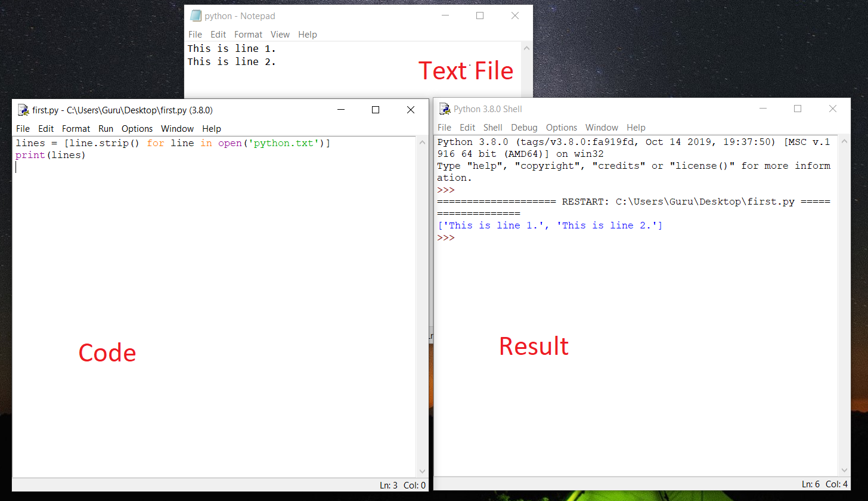
Task: Open the Run menu in first.py editor
Action: pyautogui.click(x=106, y=128)
